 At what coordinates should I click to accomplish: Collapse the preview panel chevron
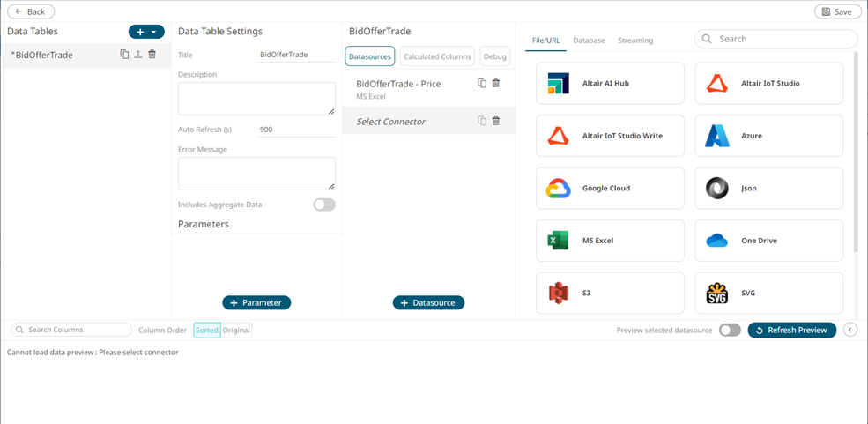[x=850, y=330]
